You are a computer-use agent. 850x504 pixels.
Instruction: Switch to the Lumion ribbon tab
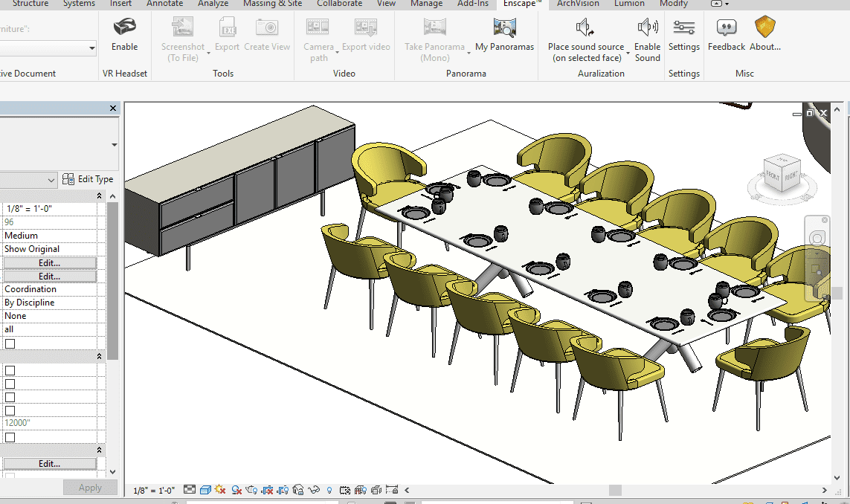[x=629, y=4]
